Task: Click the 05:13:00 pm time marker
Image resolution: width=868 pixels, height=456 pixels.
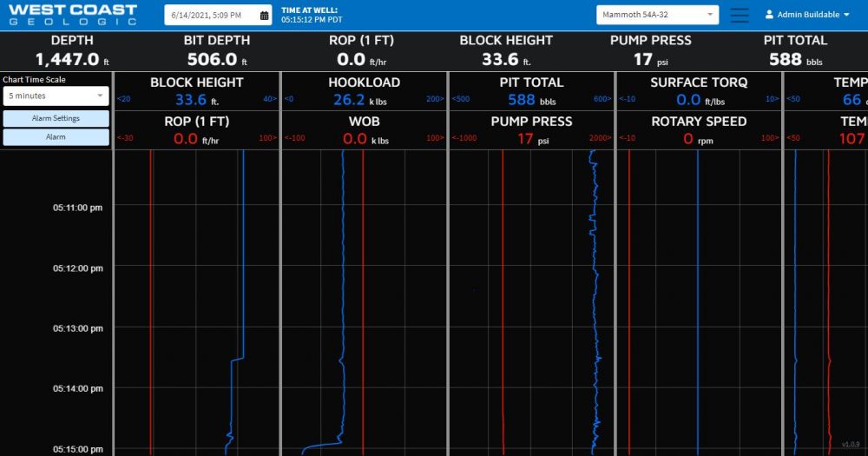Action: pos(77,328)
